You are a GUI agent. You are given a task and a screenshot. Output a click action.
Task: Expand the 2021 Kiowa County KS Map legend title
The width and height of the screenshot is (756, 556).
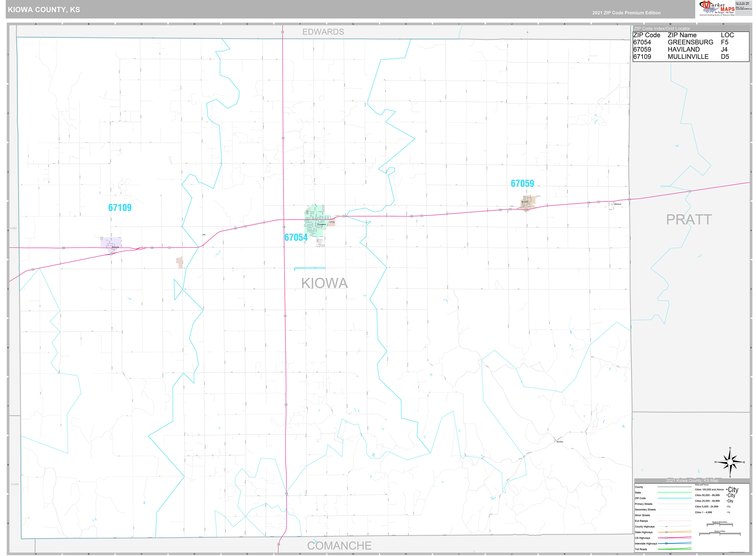692,481
